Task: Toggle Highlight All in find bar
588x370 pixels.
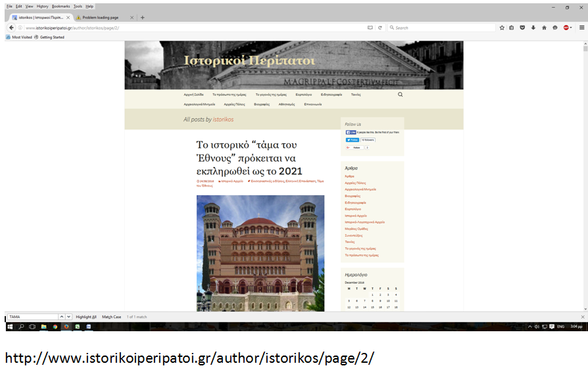Action: click(86, 317)
